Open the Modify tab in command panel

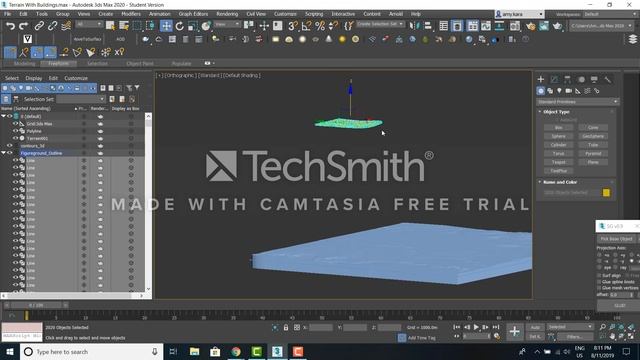[554, 79]
